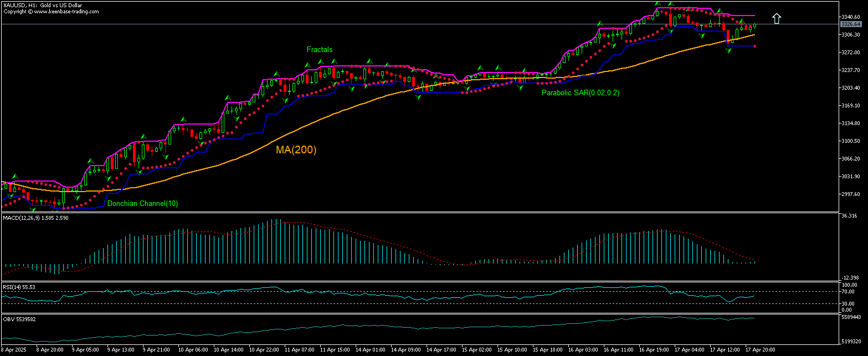The width and height of the screenshot is (868, 356).
Task: Click the Fractals indicator label
Action: pos(320,50)
